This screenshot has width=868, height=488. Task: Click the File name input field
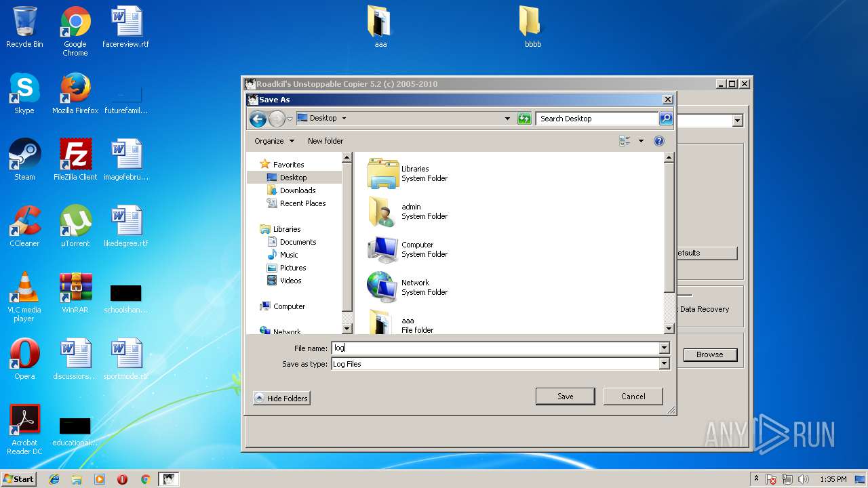tap(495, 348)
